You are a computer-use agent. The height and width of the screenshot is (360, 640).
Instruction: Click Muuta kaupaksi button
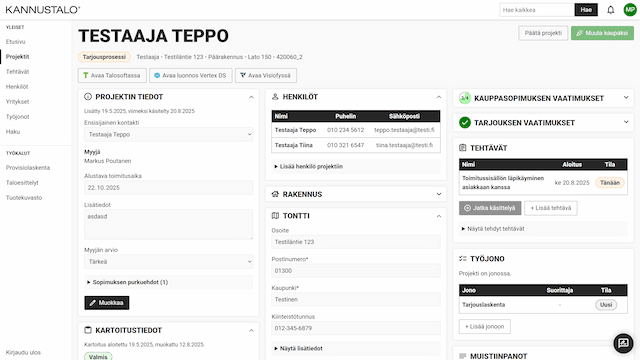point(602,33)
